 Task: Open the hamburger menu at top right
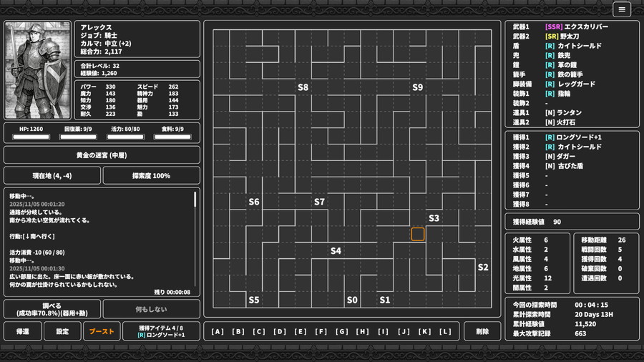[621, 9]
